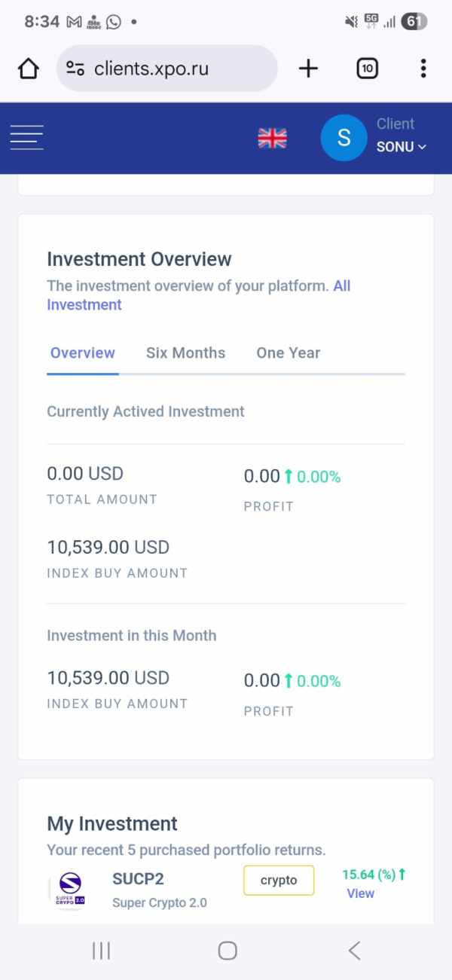This screenshot has width=452, height=980.
Task: Switch to the Overview tab
Action: point(83,353)
